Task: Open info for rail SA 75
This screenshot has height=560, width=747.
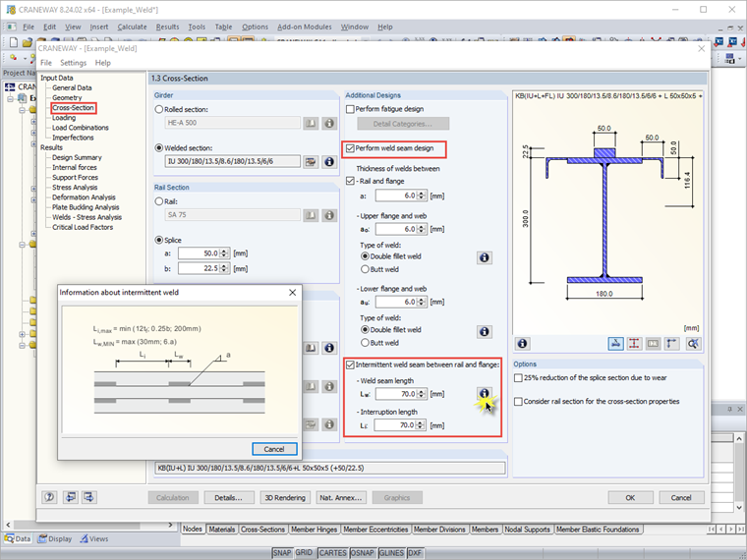Action: [329, 215]
